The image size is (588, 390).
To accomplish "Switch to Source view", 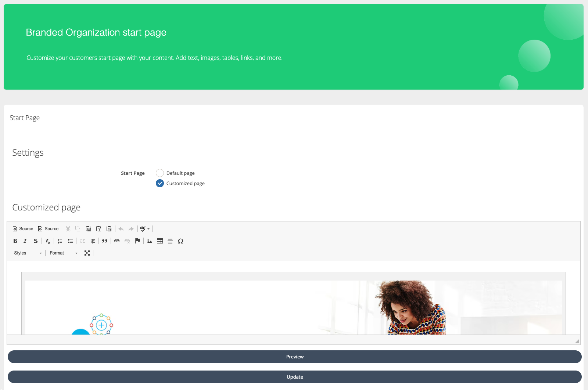I will 23,228.
